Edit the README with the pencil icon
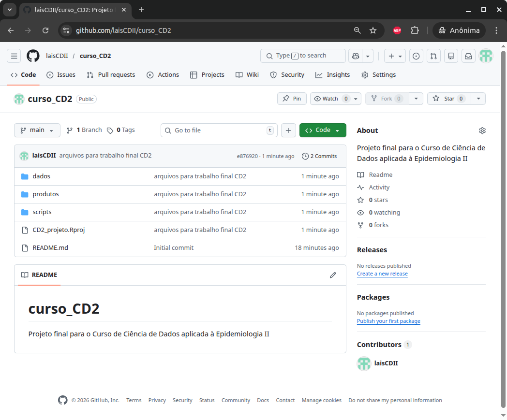 pyautogui.click(x=333, y=275)
